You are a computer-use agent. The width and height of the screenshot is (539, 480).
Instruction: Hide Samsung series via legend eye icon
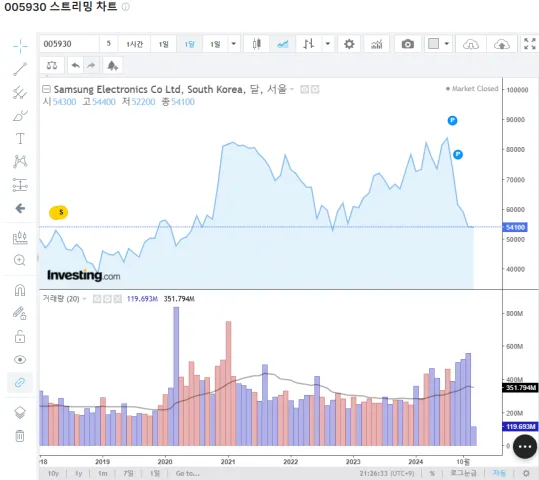304,90
